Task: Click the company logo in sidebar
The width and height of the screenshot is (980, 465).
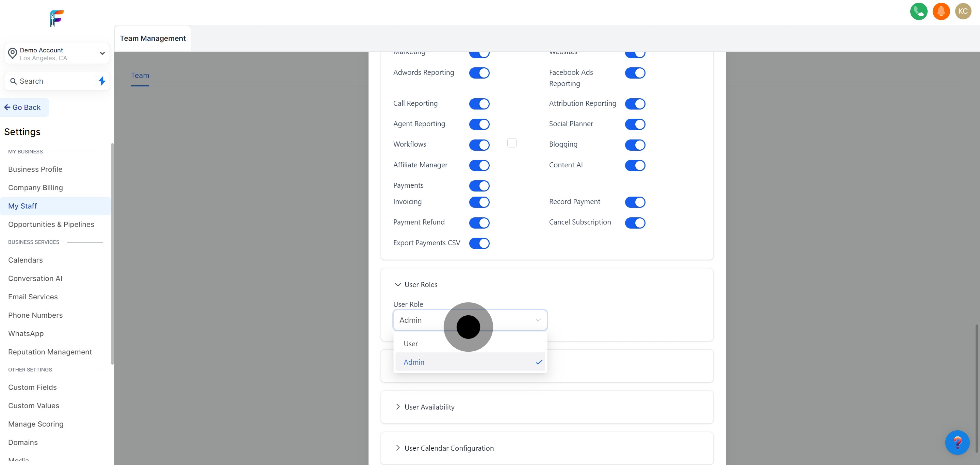Action: (57, 18)
